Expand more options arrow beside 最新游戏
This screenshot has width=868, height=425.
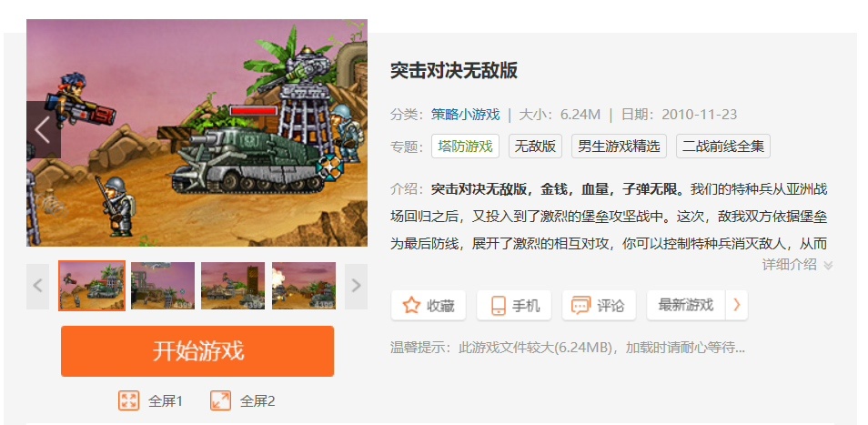coord(737,305)
